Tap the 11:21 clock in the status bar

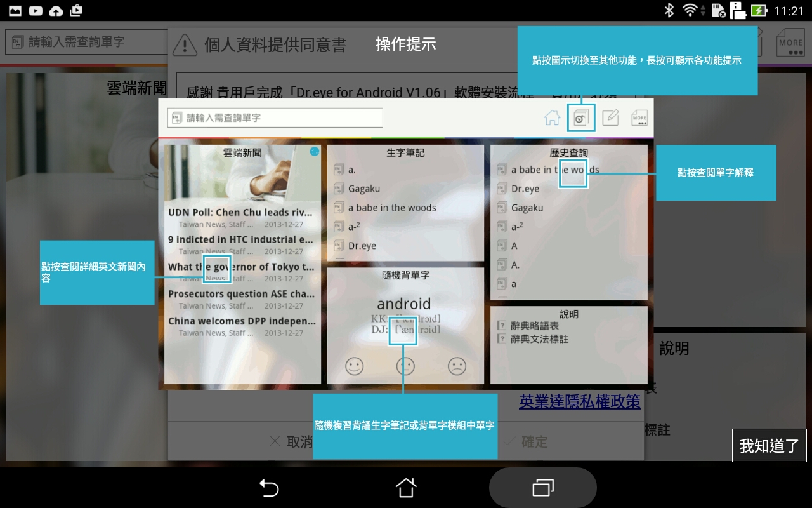[789, 11]
